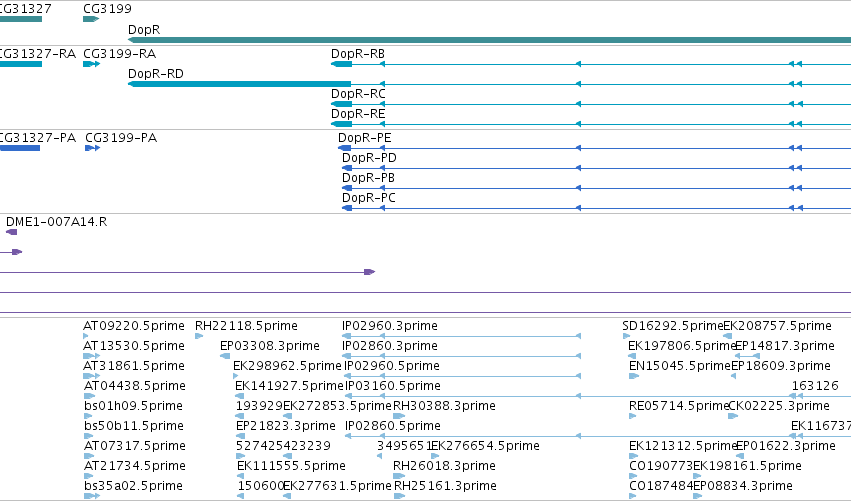
Task: Click the AT04438.5prime EST label
Action: pos(134,386)
